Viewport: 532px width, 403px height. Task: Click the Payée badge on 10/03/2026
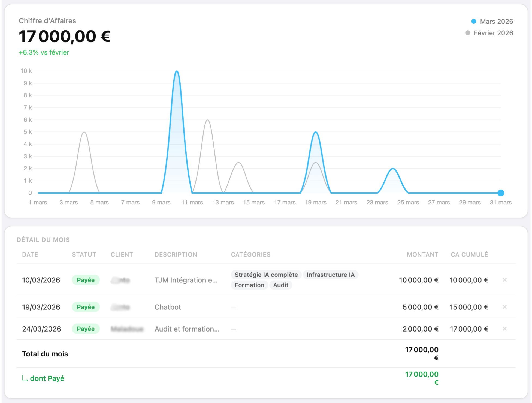(x=86, y=280)
